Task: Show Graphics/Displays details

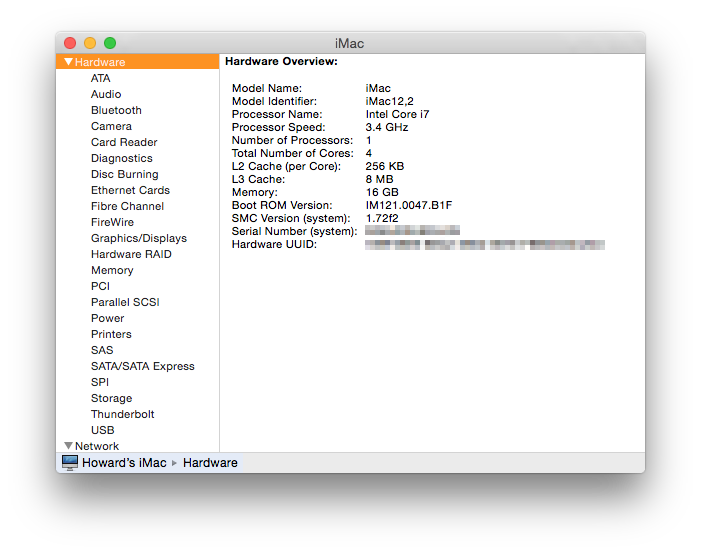Action: 138,238
